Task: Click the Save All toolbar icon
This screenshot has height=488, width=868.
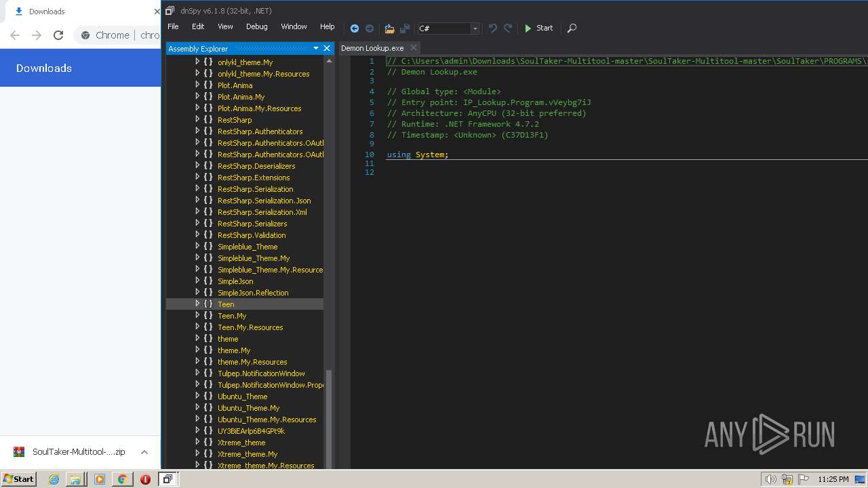Action: [x=405, y=28]
